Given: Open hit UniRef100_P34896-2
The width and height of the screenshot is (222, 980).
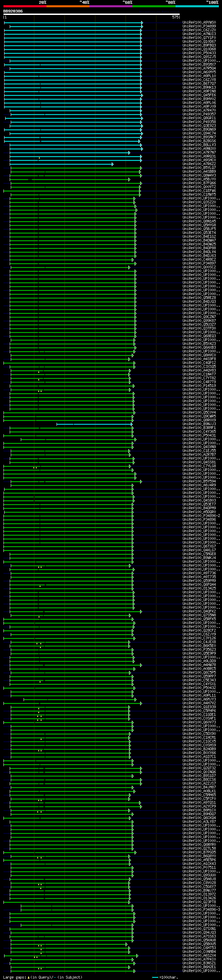Looking at the screenshot, I should [x=201, y=516].
